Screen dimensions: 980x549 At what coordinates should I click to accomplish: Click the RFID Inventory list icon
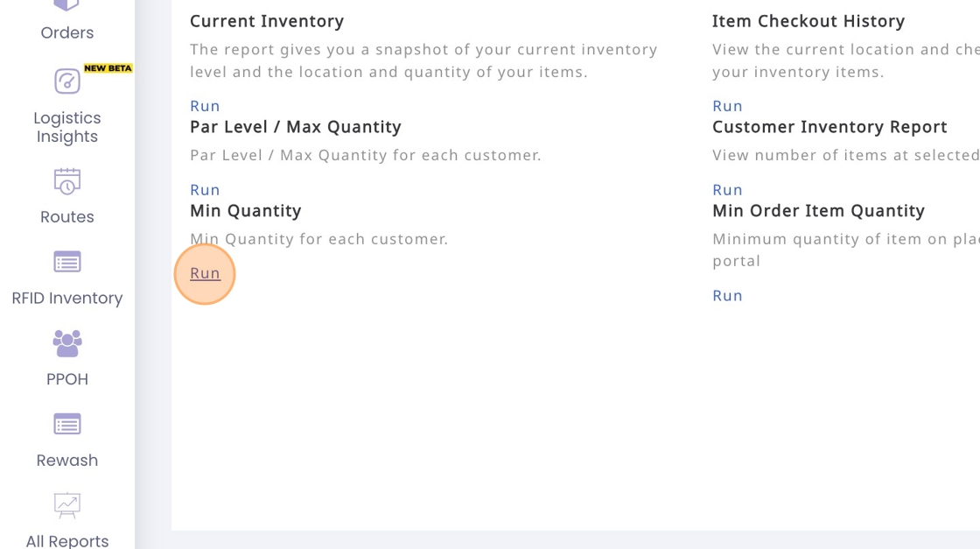[x=67, y=262]
